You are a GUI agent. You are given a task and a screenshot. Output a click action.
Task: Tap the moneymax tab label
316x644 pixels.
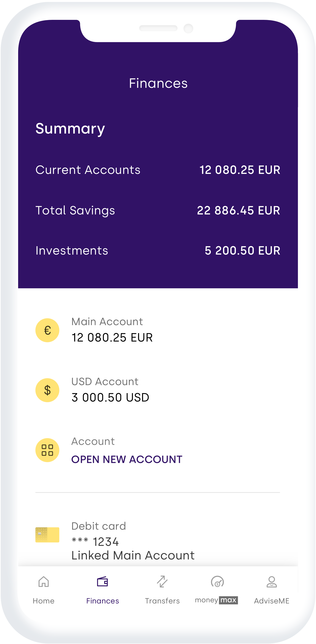tap(216, 600)
